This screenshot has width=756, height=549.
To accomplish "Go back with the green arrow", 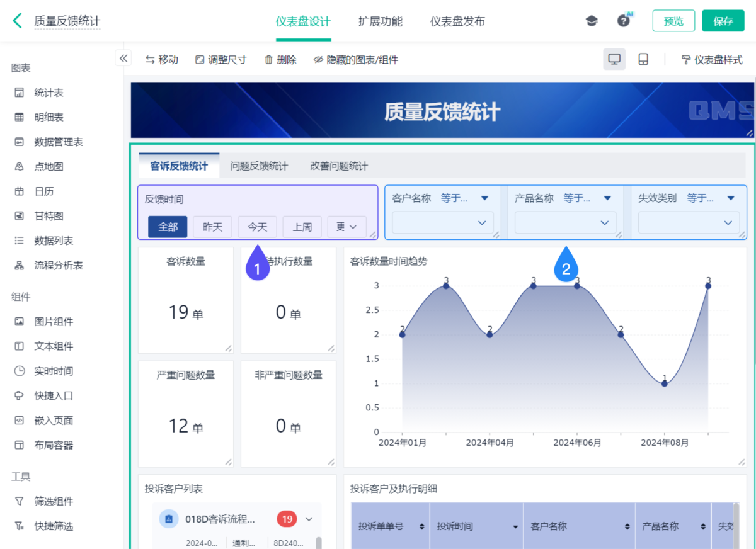I will click(x=17, y=21).
